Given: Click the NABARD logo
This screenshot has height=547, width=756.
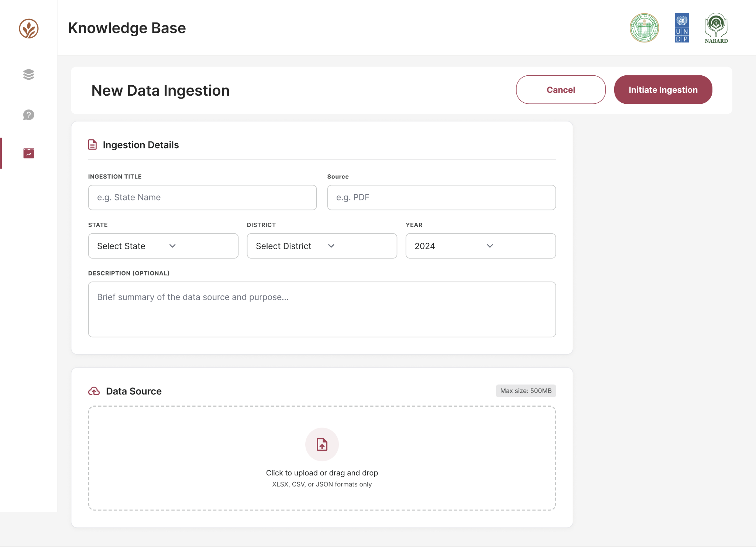Looking at the screenshot, I should tap(716, 28).
